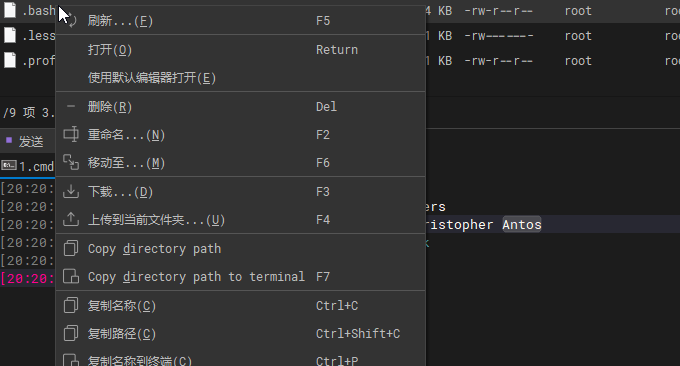This screenshot has height=366, width=680.
Task: Open the 1.cmd terminal tab
Action: [28, 166]
